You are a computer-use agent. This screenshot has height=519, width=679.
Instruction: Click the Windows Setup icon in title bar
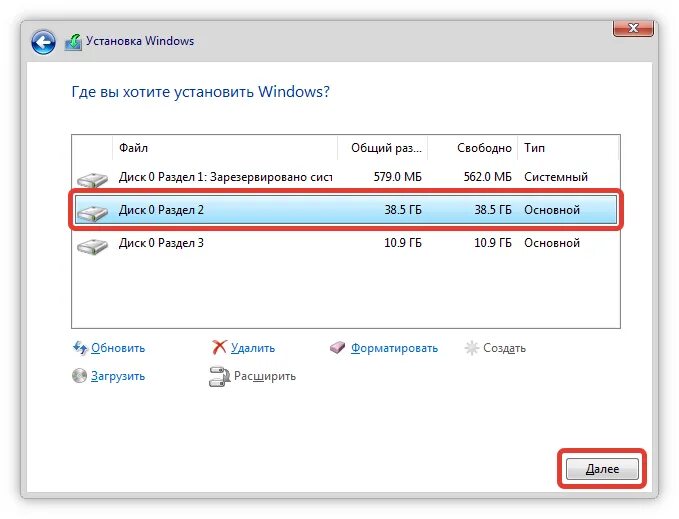pos(73,42)
